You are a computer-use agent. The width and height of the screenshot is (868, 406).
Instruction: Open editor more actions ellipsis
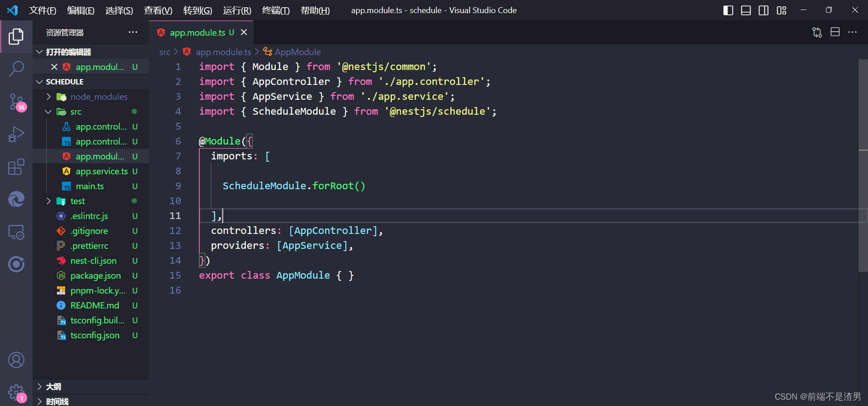tap(852, 32)
